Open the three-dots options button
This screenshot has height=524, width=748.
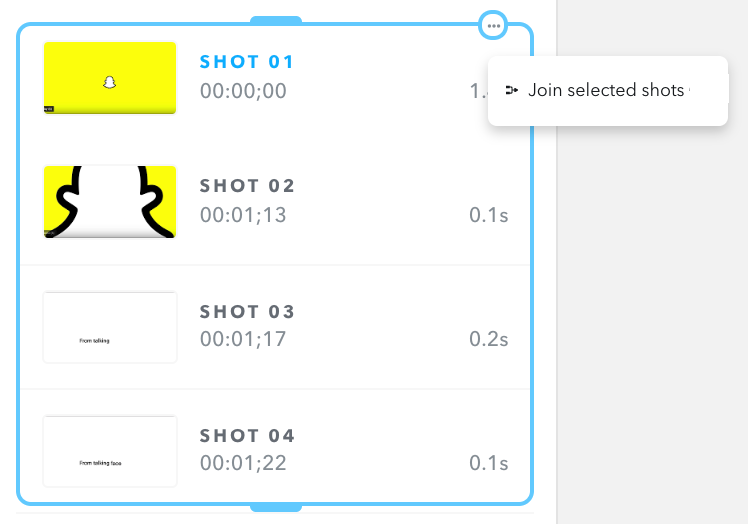coord(493,25)
